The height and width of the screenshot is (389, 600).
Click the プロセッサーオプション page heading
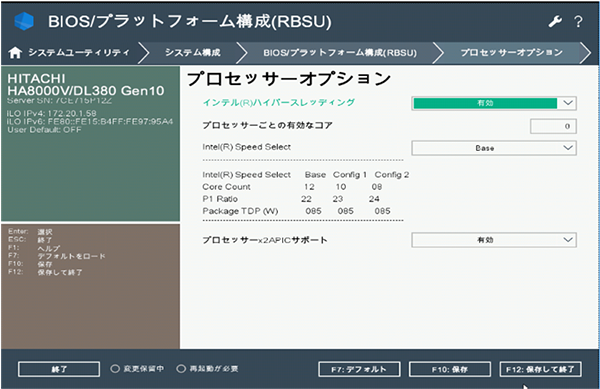[x=289, y=79]
